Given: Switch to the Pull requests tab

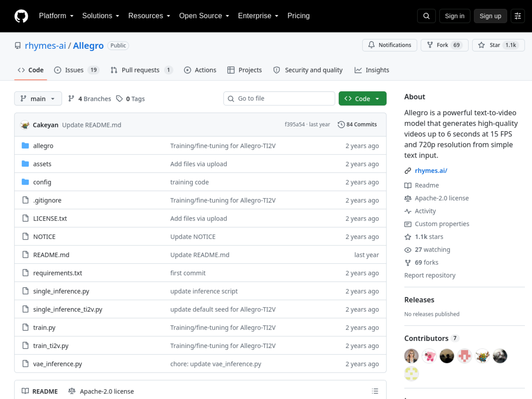Looking at the screenshot, I should (x=142, y=70).
